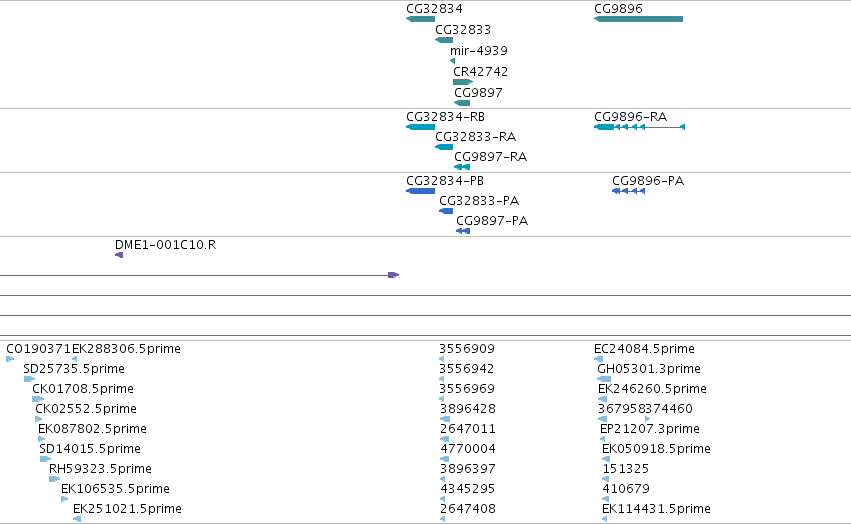Click the CG32834-PB protein feature bar
Image resolution: width=851 pixels, height=524 pixels.
click(421, 191)
